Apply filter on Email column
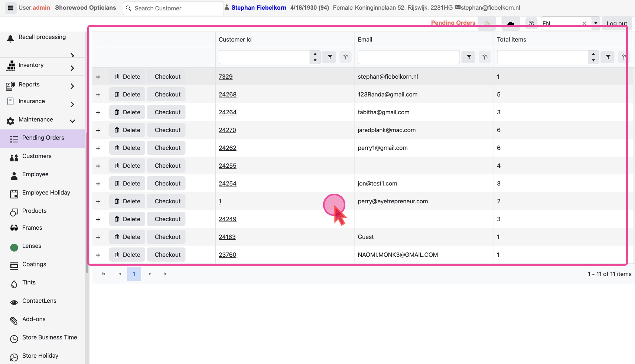The width and height of the screenshot is (635, 364). pyautogui.click(x=469, y=57)
